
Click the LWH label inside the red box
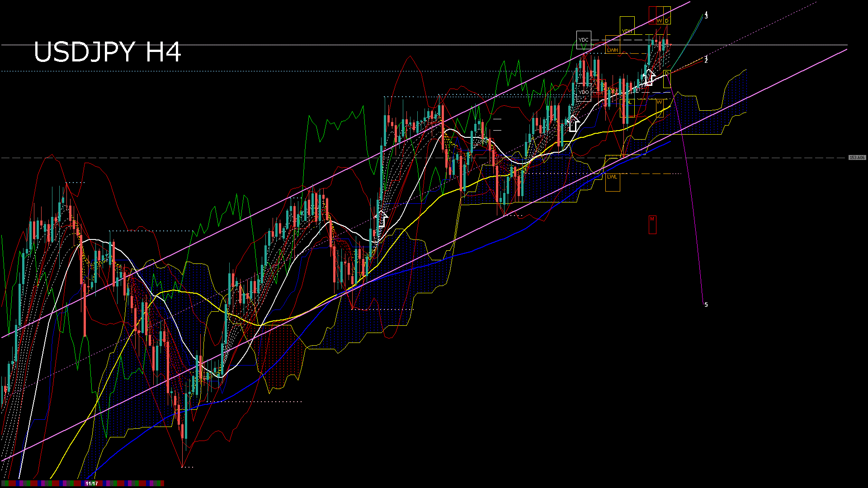pos(598,94)
